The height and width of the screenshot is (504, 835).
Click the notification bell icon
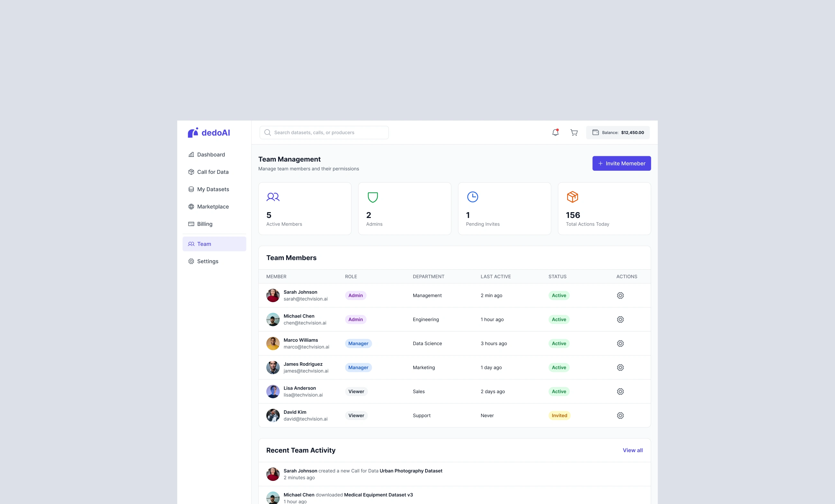click(555, 132)
